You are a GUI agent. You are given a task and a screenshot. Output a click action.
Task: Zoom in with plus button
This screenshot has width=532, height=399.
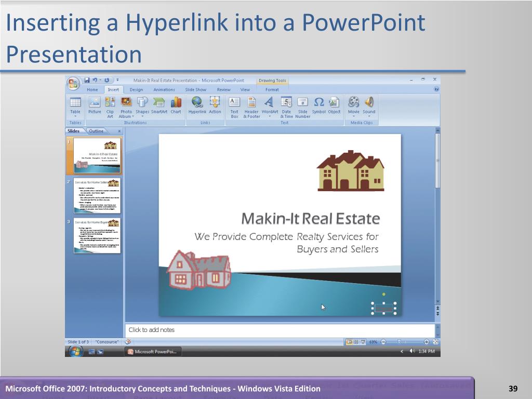pyautogui.click(x=427, y=342)
